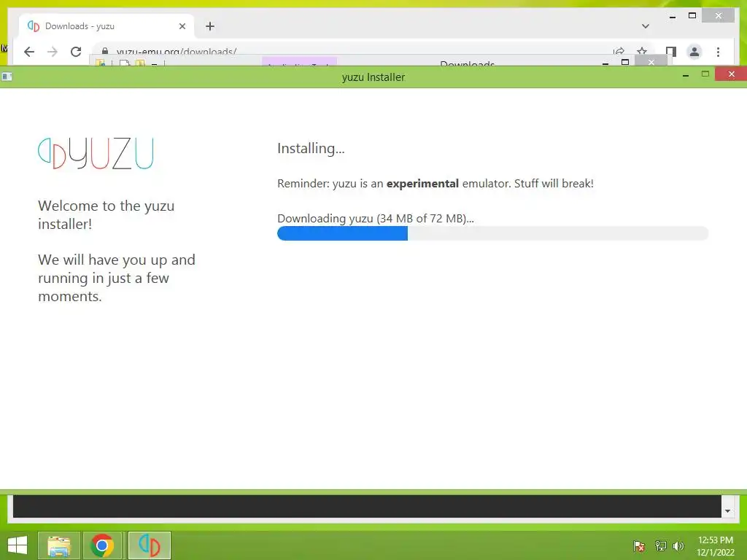
Task: Click the experimental emulator reminder text
Action: 436,184
